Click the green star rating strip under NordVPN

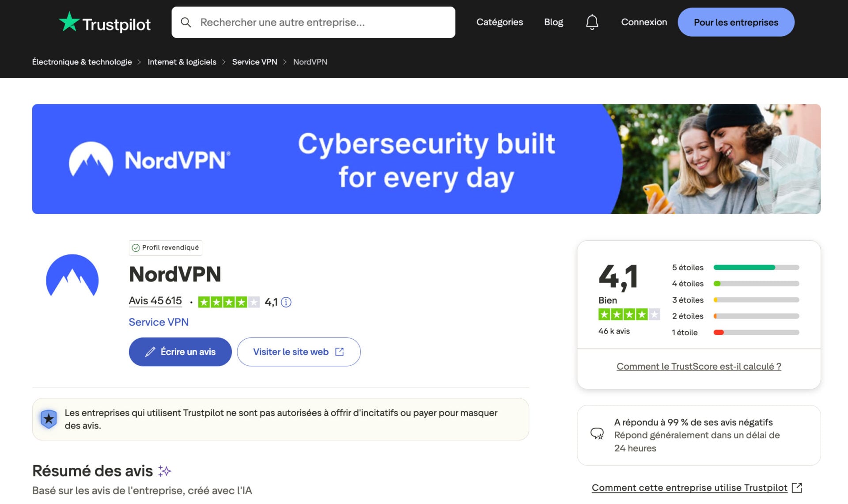[x=229, y=302]
